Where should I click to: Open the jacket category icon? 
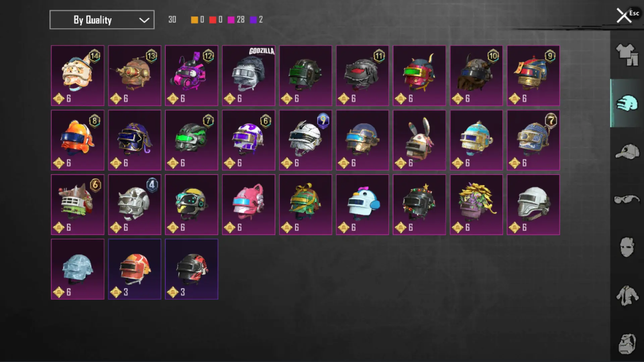click(627, 296)
